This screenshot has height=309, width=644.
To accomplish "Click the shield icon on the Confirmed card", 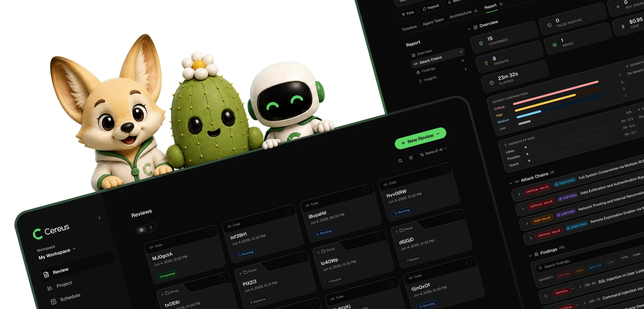I will click(x=481, y=44).
